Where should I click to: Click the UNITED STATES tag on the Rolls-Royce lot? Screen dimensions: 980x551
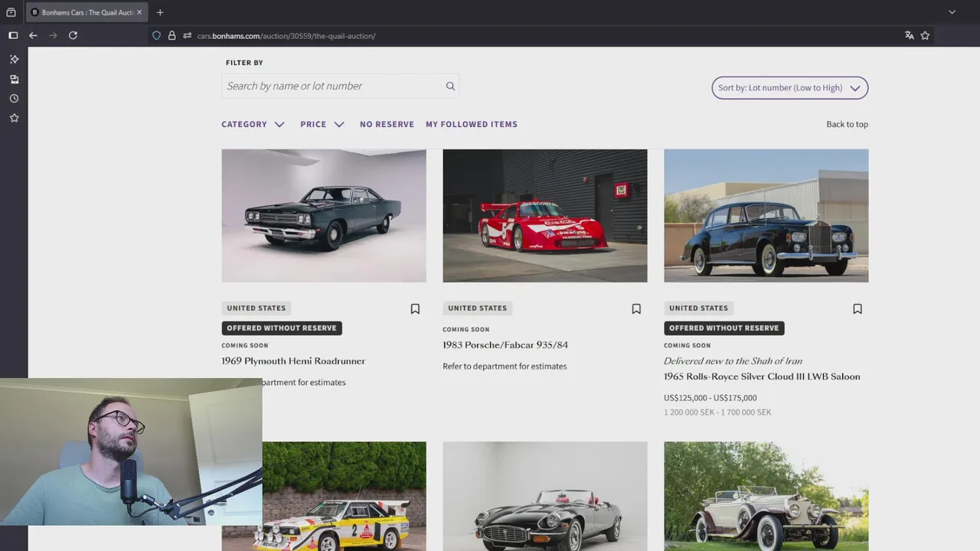[x=698, y=308]
